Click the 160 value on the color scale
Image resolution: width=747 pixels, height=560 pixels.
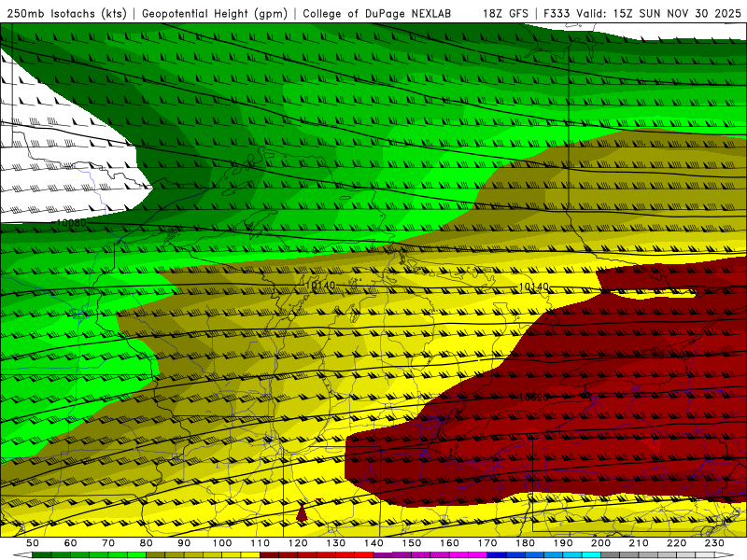[x=449, y=543]
